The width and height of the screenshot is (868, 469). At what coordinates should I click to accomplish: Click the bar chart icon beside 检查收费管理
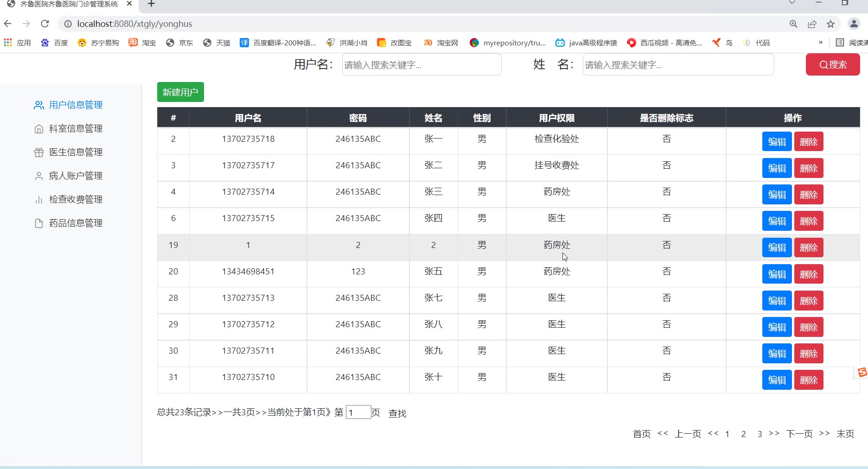pyautogui.click(x=39, y=200)
